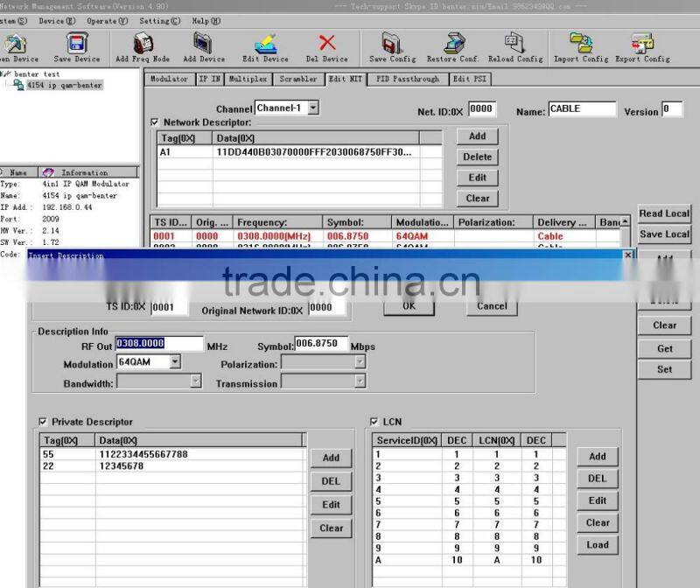Click the Edit Device toolbar icon
The image size is (700, 588).
click(265, 44)
